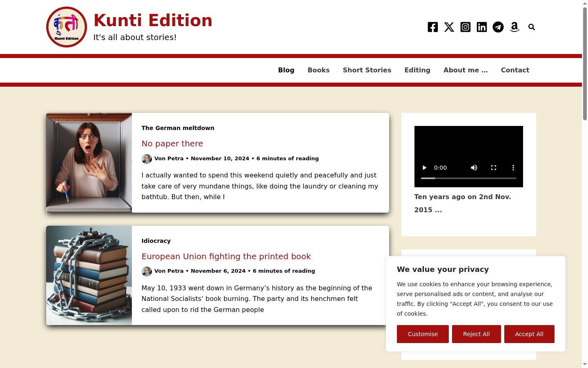Open the Facebook social link
The width and height of the screenshot is (588, 368).
(433, 27)
